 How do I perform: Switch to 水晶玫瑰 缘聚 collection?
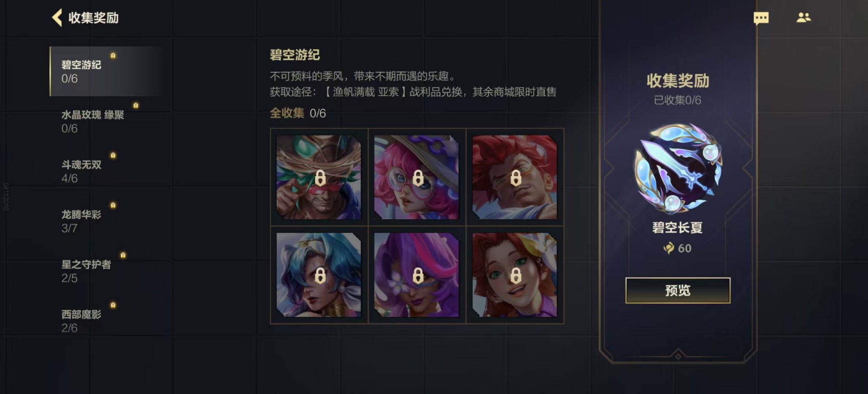(x=108, y=121)
